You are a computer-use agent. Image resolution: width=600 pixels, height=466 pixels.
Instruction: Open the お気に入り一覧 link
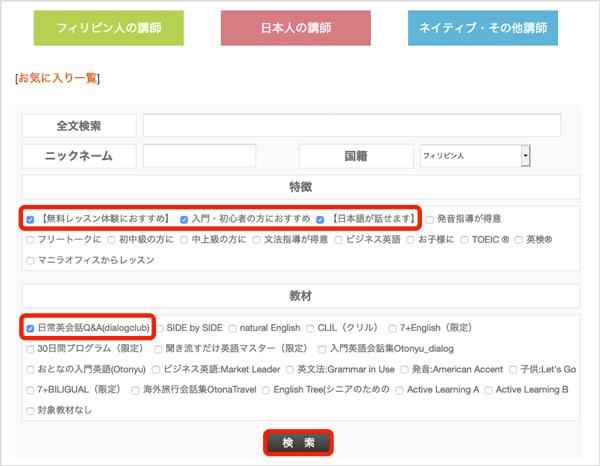[58, 78]
